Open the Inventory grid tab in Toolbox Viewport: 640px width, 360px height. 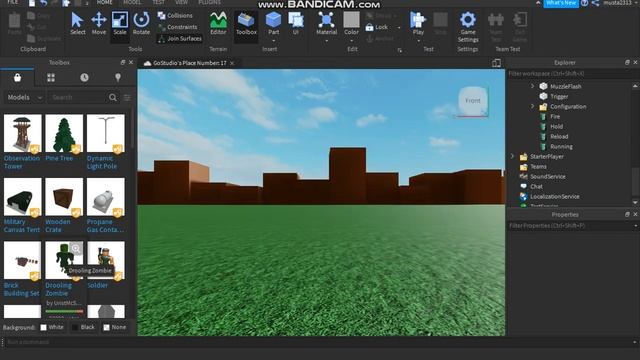point(51,78)
